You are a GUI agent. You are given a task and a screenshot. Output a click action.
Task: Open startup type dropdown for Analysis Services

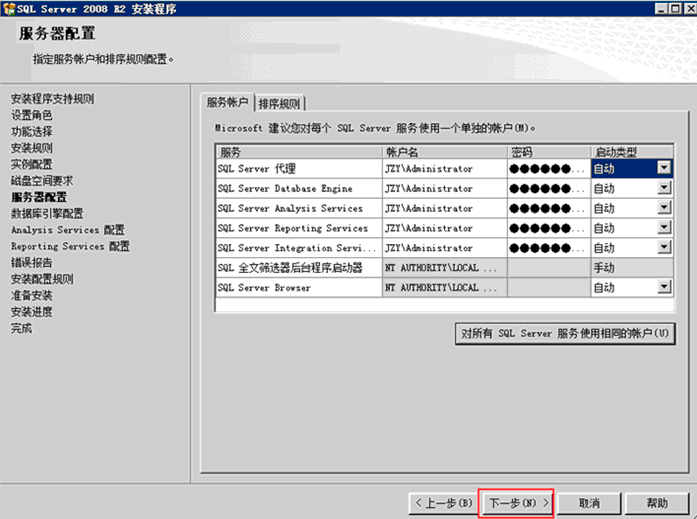[664, 208]
